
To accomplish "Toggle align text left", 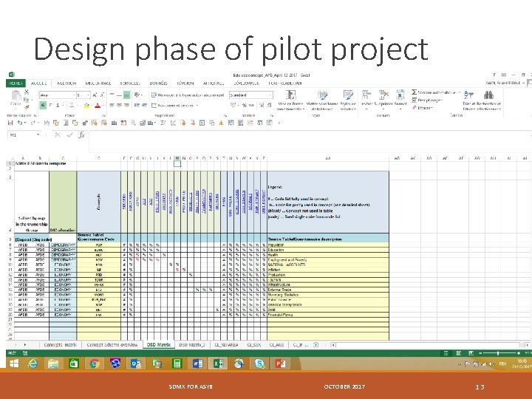I will 112,106.
